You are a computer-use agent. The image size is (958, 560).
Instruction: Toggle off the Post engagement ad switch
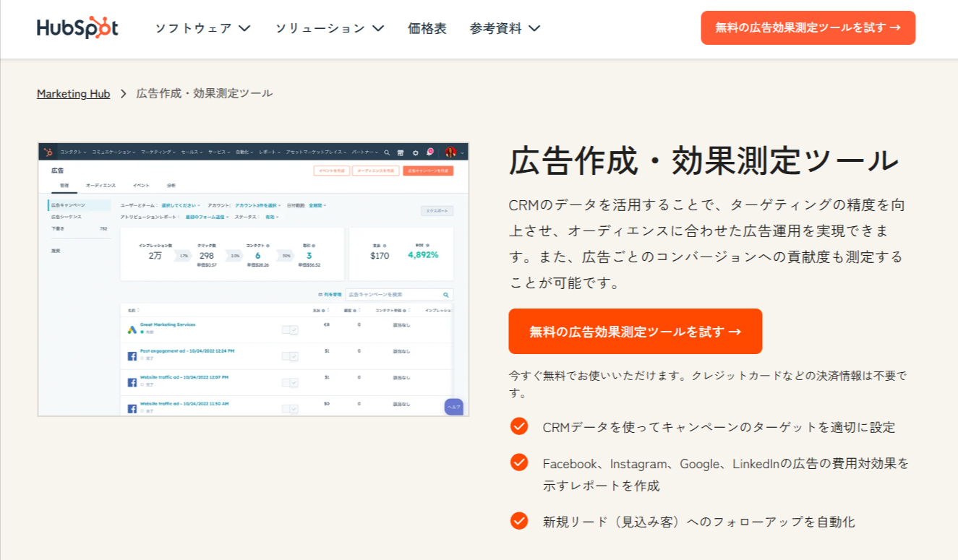[290, 356]
